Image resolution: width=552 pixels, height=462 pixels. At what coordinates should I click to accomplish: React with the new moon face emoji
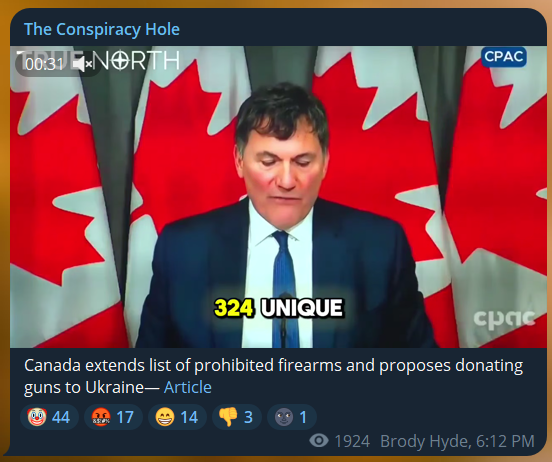(x=284, y=417)
